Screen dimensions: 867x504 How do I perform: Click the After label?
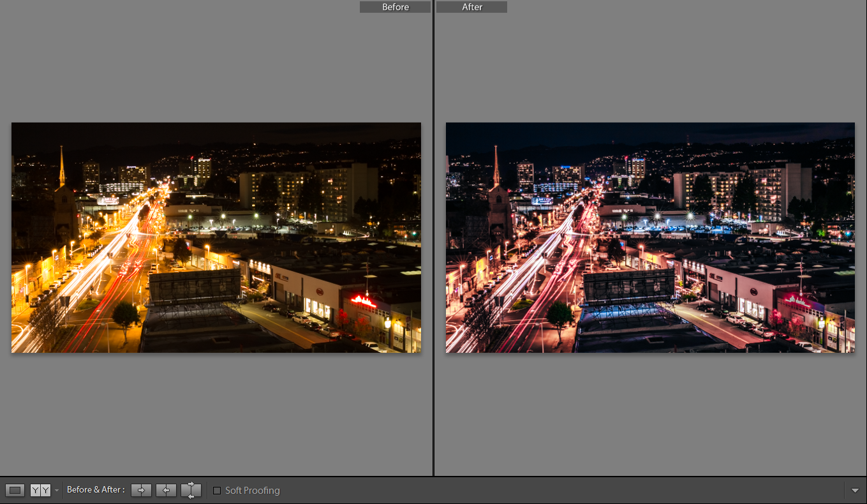pos(472,7)
